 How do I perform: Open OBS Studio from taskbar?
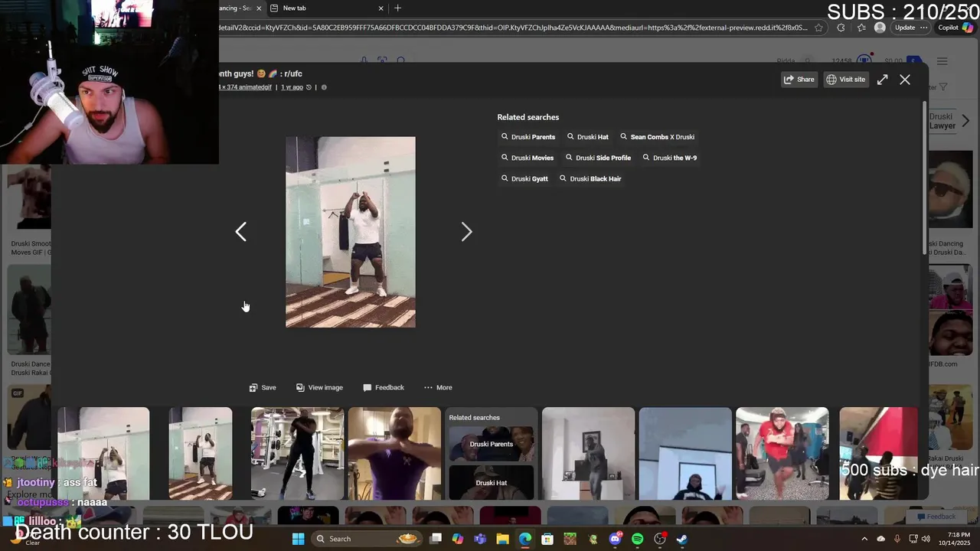[x=660, y=539]
